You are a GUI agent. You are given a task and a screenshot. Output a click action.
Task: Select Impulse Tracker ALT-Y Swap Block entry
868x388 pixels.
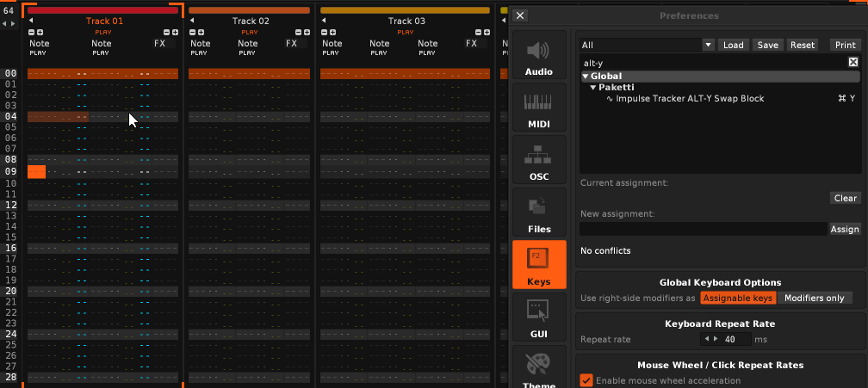(689, 99)
